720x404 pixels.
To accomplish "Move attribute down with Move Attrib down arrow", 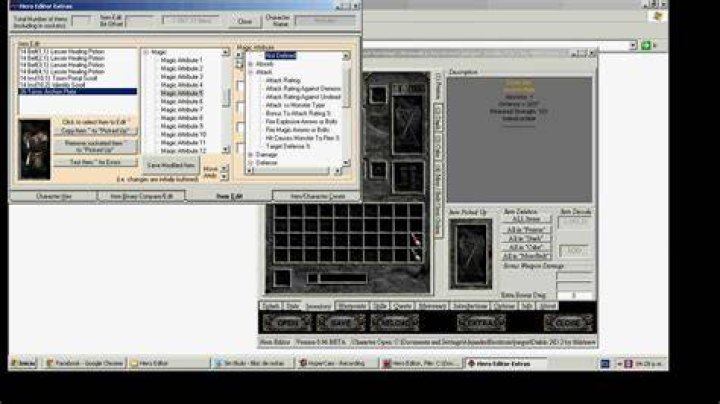I will click(x=224, y=176).
